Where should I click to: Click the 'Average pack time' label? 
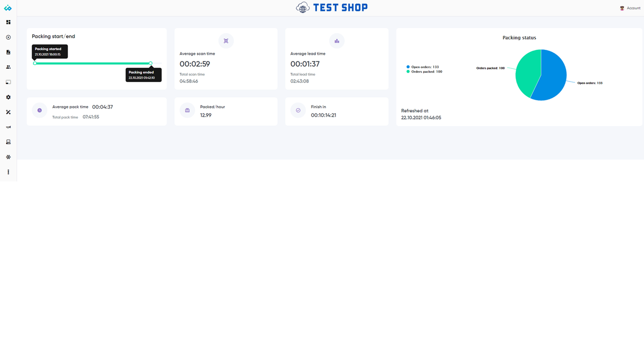tap(70, 107)
